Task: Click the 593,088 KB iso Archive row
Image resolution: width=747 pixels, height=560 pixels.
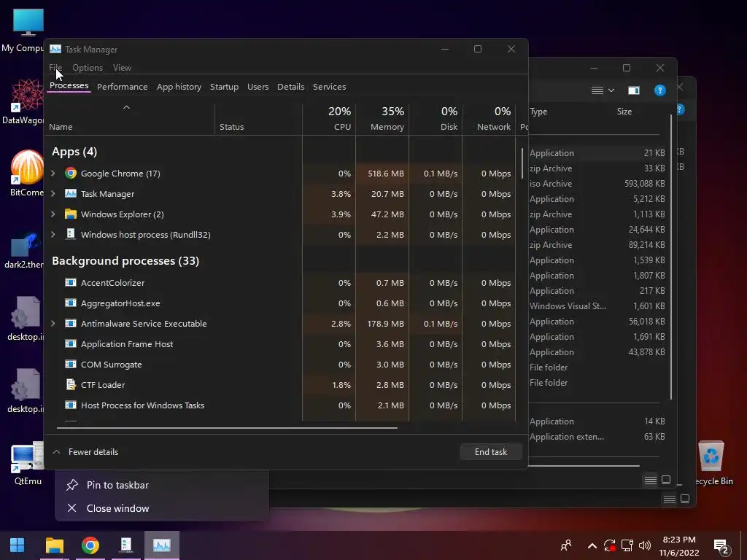Action: coord(597,183)
